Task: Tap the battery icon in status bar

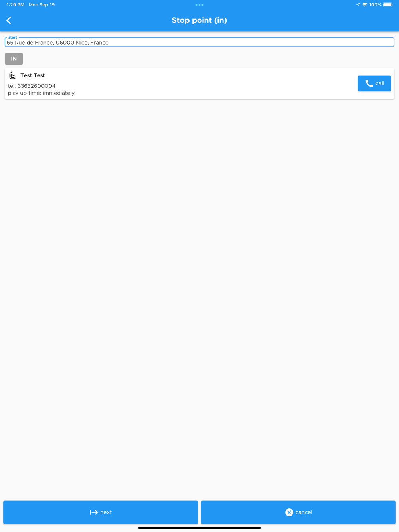Action: [388, 5]
